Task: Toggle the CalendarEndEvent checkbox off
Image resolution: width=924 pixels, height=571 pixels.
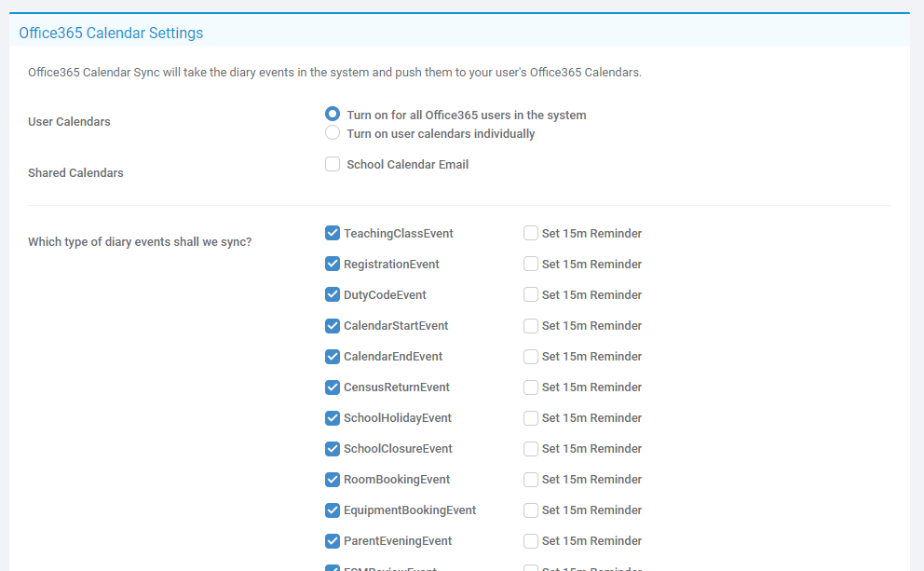Action: pyautogui.click(x=333, y=357)
